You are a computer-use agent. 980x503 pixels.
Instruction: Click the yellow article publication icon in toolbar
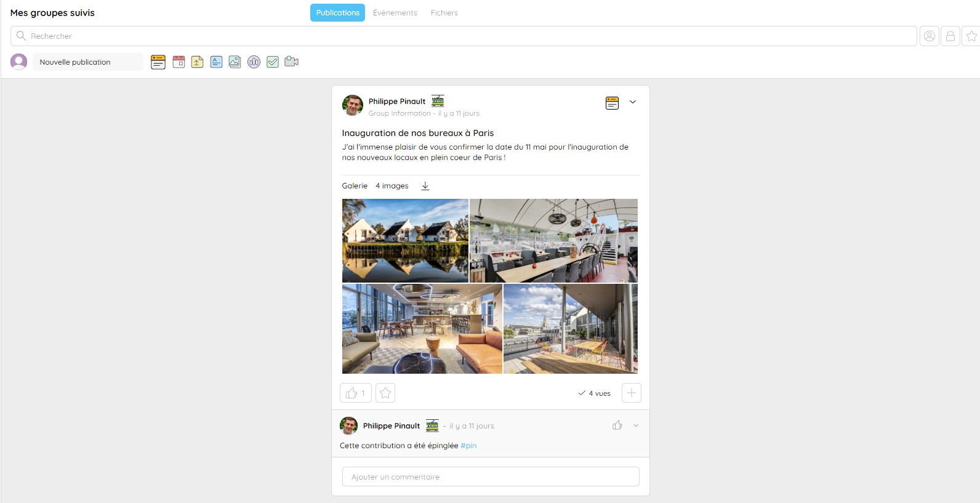pyautogui.click(x=158, y=62)
